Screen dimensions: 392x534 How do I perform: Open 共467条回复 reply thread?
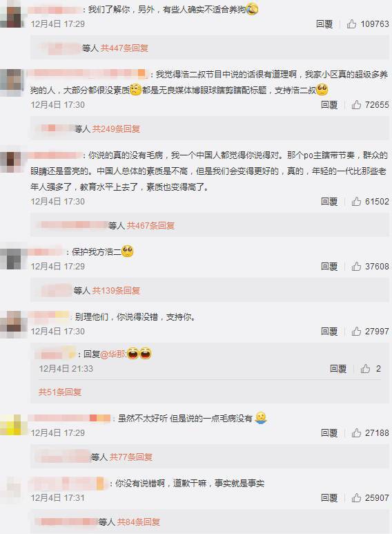pyautogui.click(x=150, y=225)
